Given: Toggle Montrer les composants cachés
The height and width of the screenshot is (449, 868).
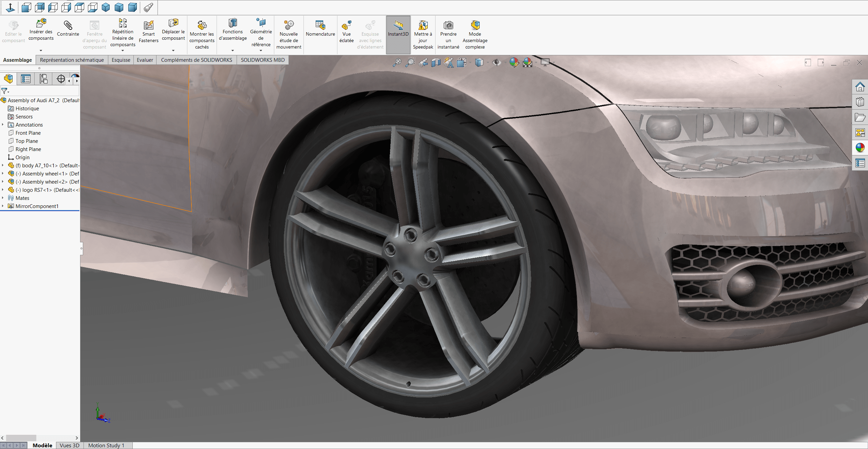Looking at the screenshot, I should pyautogui.click(x=202, y=34).
